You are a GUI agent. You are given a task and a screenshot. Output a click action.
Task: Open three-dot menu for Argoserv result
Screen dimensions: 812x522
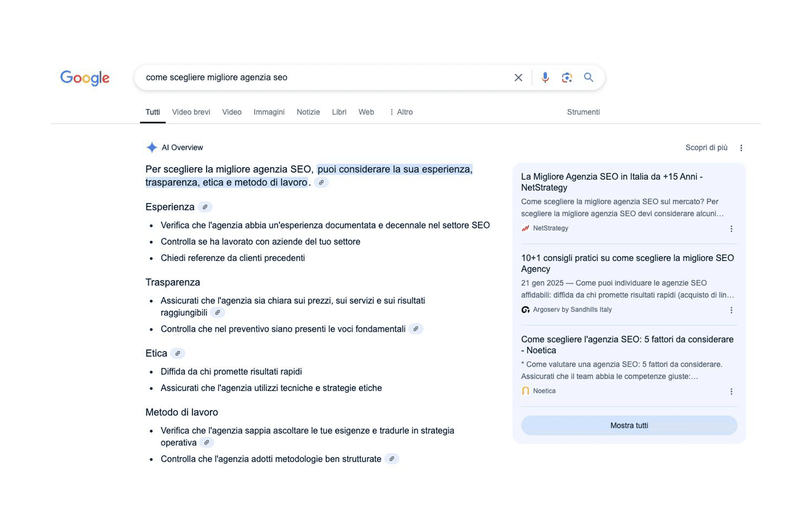tap(731, 310)
